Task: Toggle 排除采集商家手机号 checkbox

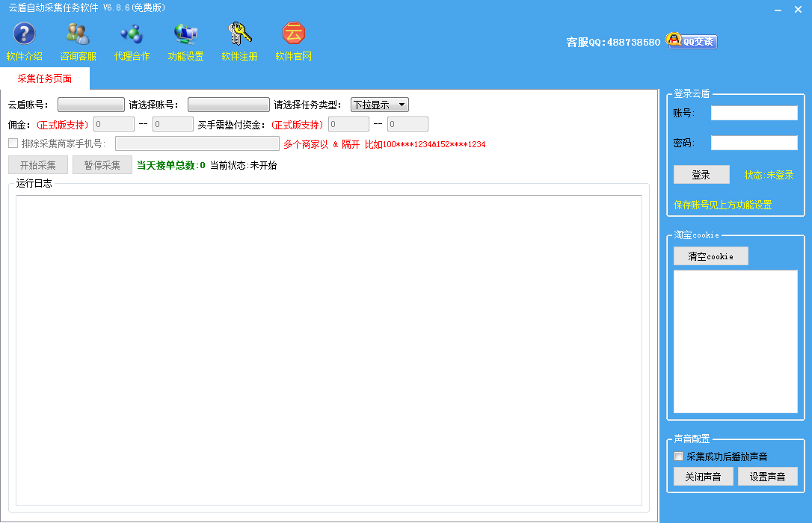Action: (13, 143)
